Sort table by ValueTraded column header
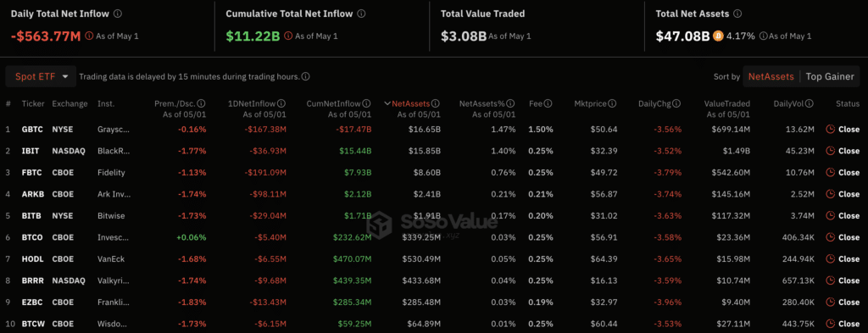This screenshot has width=868, height=333. pos(726,103)
